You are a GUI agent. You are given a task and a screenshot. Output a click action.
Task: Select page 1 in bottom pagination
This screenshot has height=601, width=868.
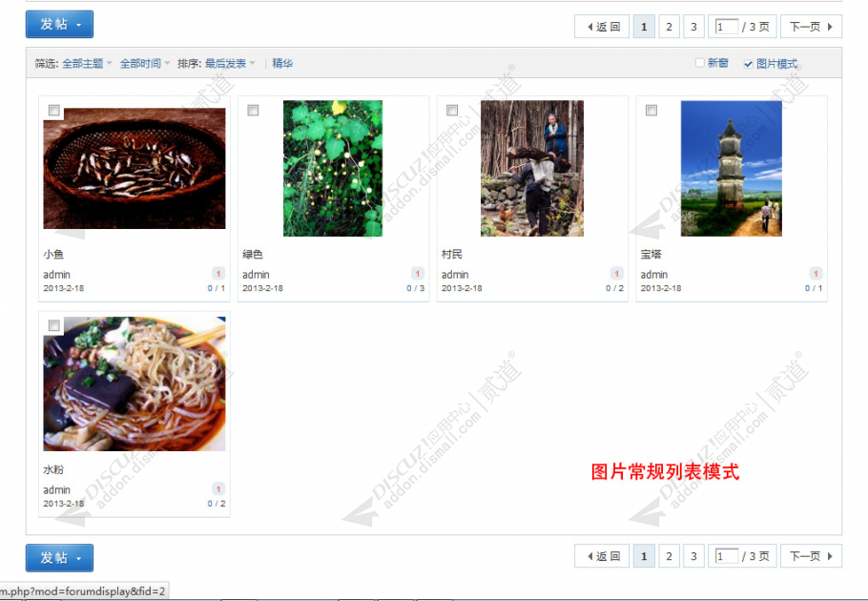click(644, 556)
